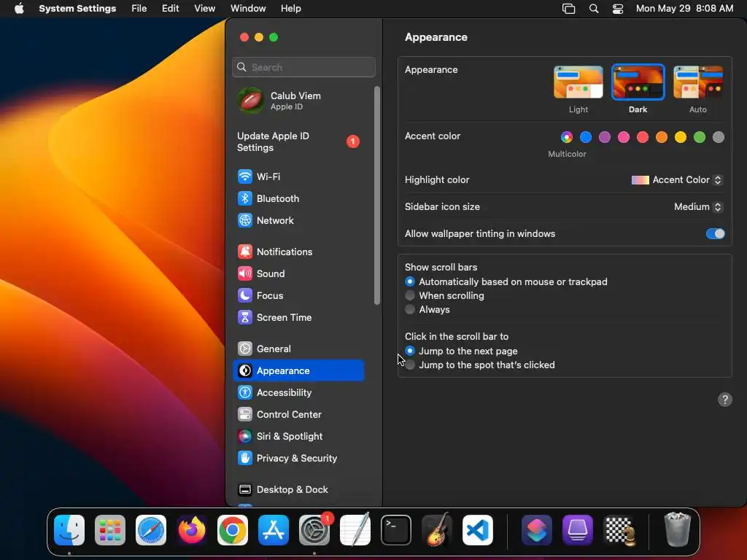The width and height of the screenshot is (747, 560).
Task: Open the View menu
Action: coord(205,9)
